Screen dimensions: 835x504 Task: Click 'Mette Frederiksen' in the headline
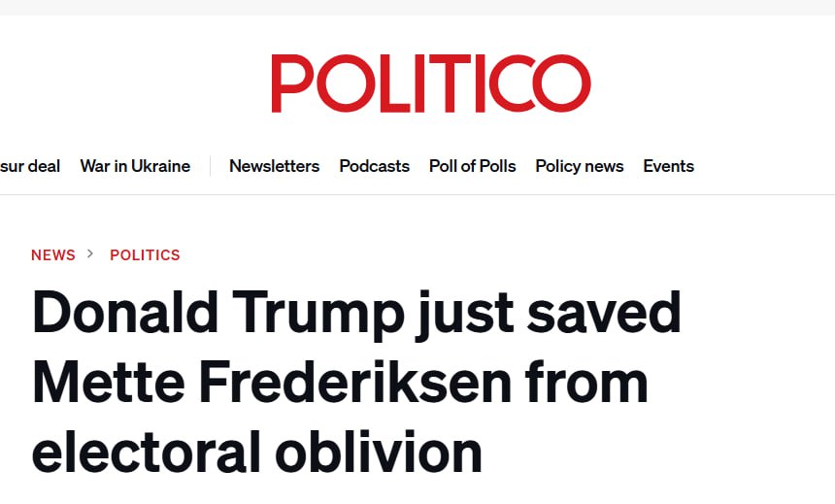point(272,383)
